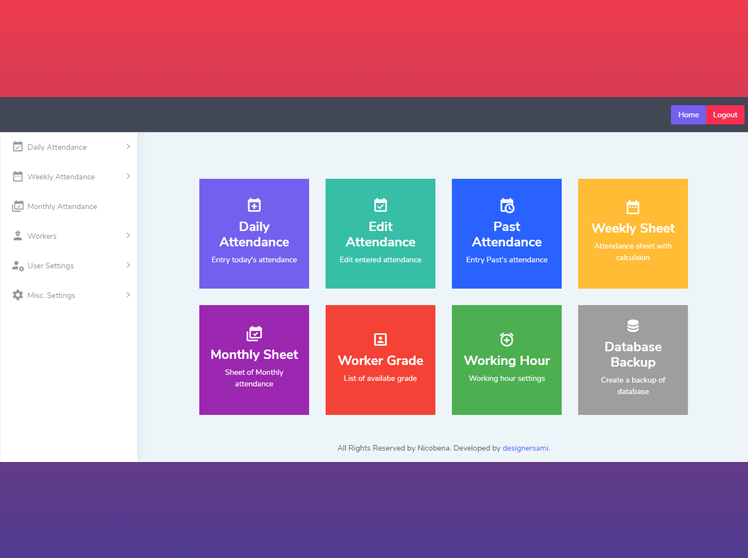Click the calendar icon on Weekly Sheet tile

click(x=633, y=207)
